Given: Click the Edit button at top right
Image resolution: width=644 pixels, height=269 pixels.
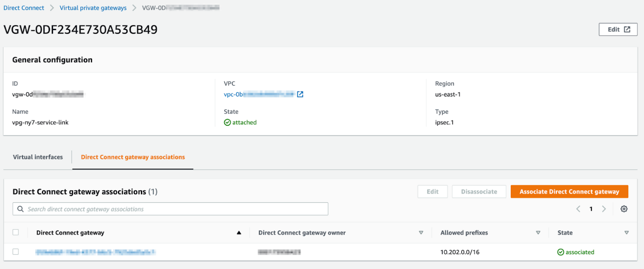Looking at the screenshot, I should pos(618,29).
